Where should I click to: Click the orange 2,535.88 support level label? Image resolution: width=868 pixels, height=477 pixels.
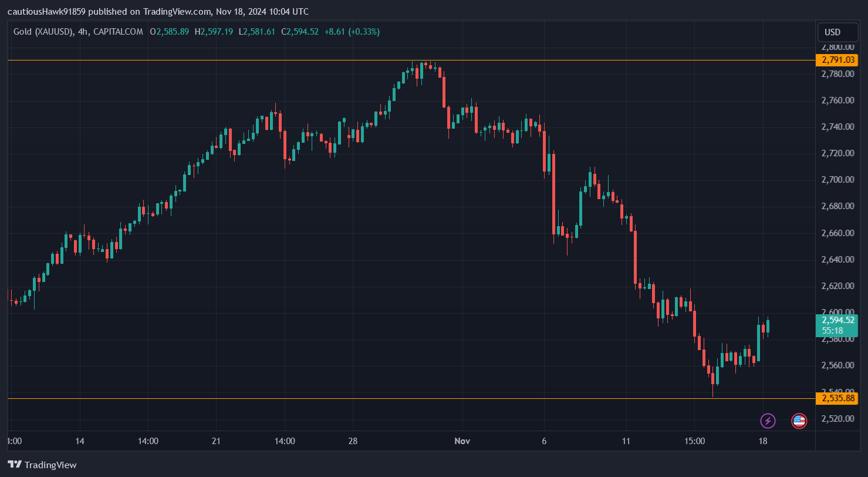coord(838,398)
